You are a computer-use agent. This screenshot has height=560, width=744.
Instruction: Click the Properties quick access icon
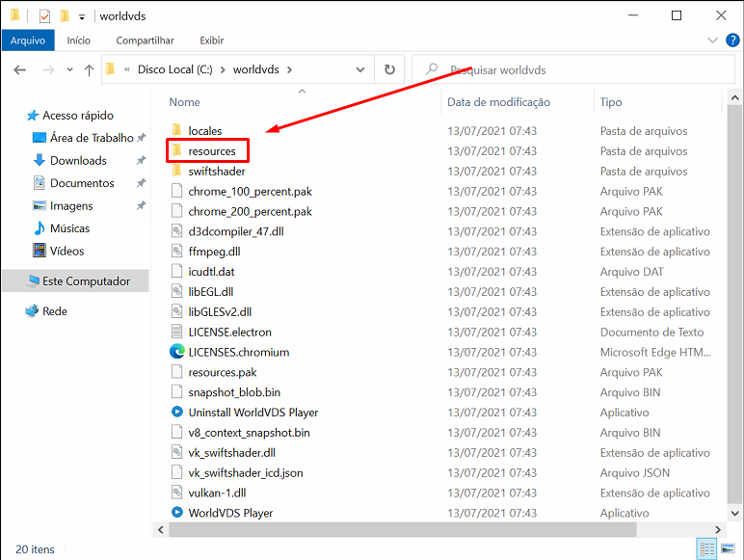click(x=44, y=16)
